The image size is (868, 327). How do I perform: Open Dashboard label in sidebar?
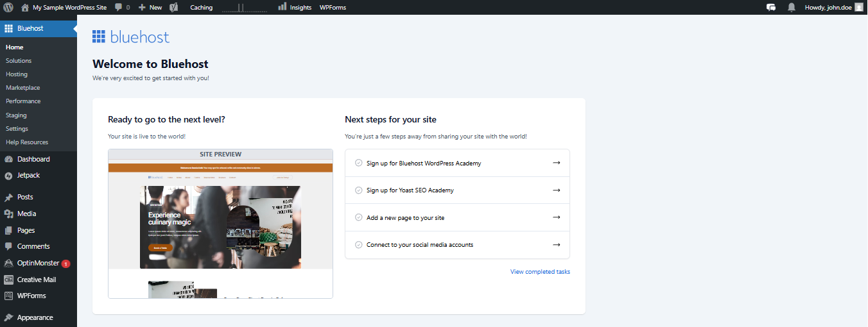[33, 159]
